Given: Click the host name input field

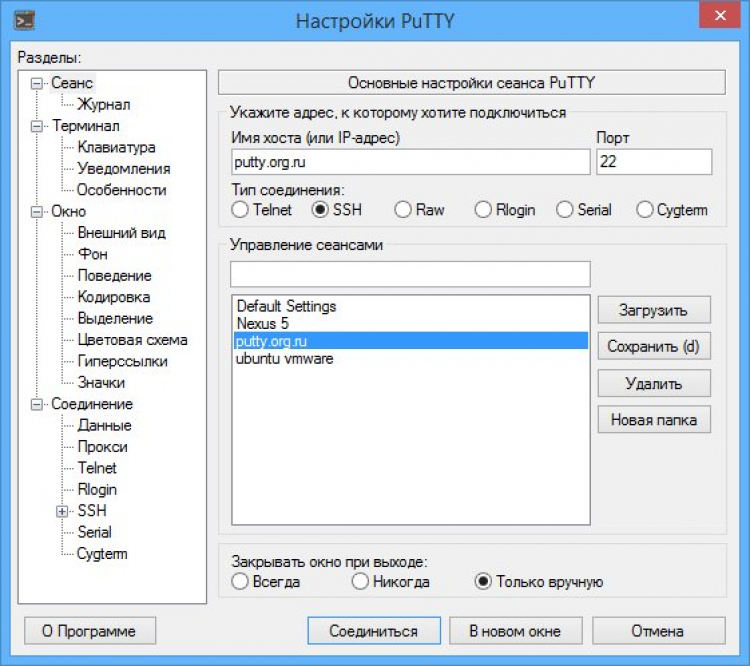Looking at the screenshot, I should [x=410, y=162].
